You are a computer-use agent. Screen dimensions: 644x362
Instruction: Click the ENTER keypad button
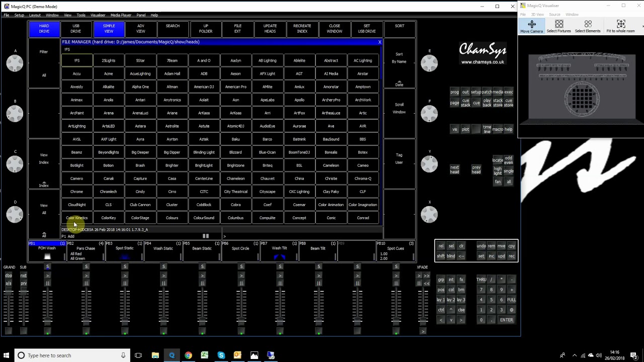(x=506, y=320)
